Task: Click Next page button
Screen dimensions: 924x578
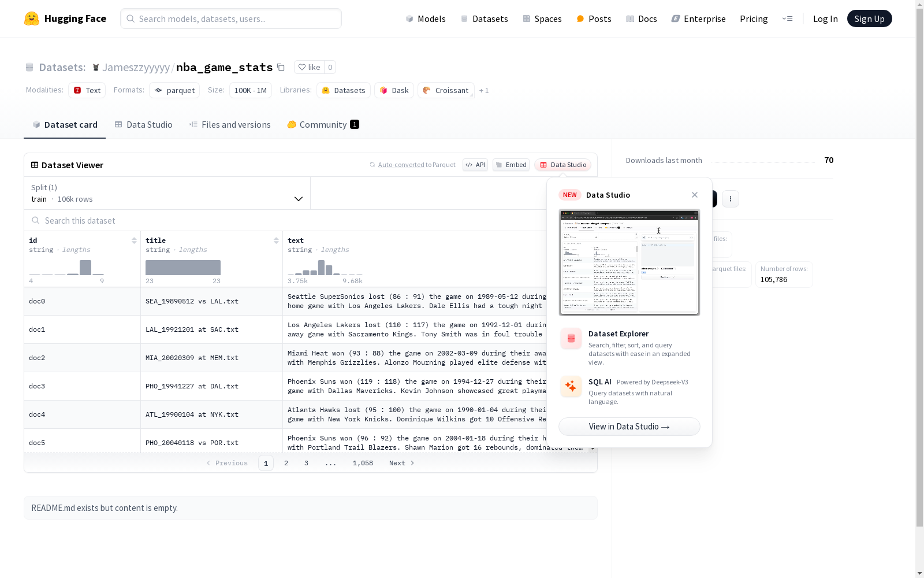Action: point(402,463)
